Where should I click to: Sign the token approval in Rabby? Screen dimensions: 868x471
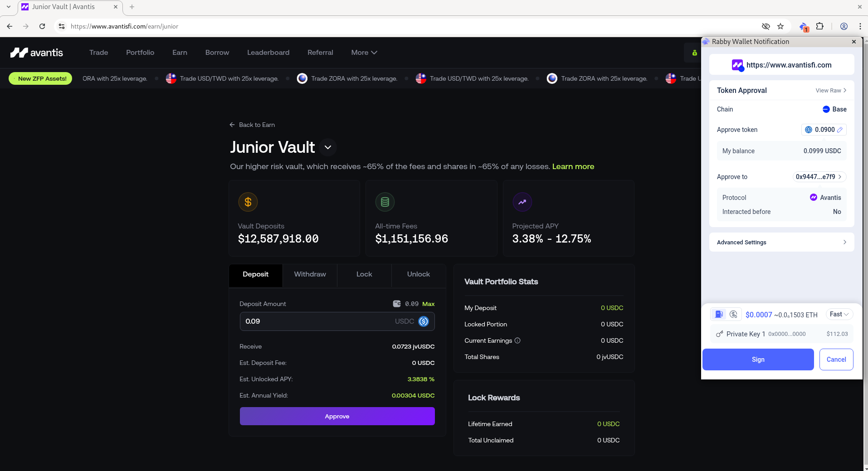[x=758, y=359]
